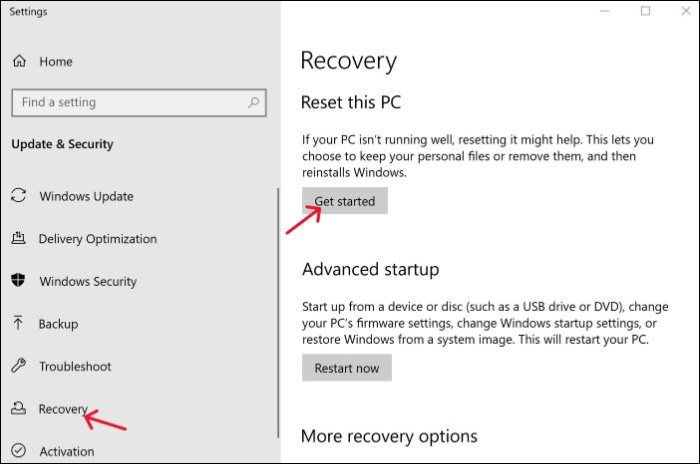Click the Windows Security shield icon
The height and width of the screenshot is (464, 700).
point(19,282)
